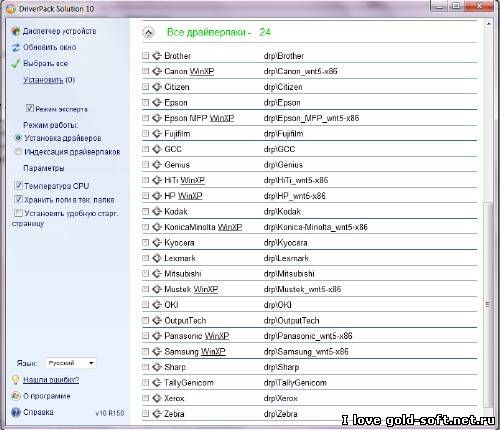Click the v10 R150 version label

click(x=110, y=413)
